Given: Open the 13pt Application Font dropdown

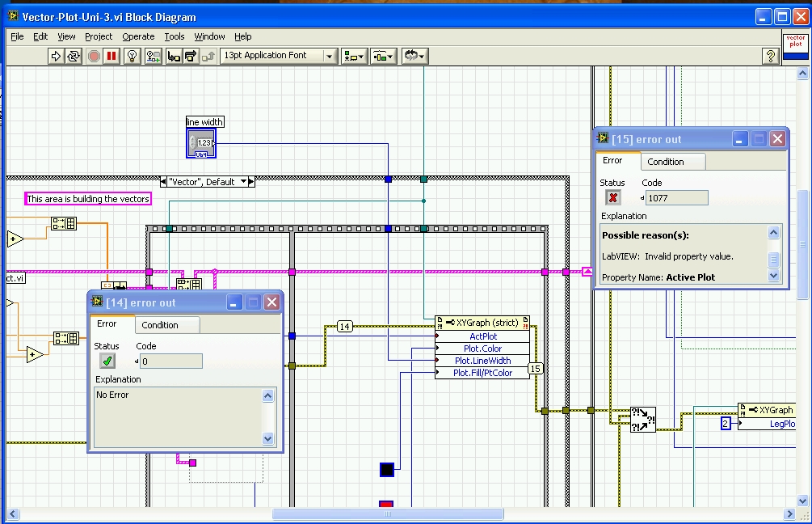Looking at the screenshot, I should 279,56.
